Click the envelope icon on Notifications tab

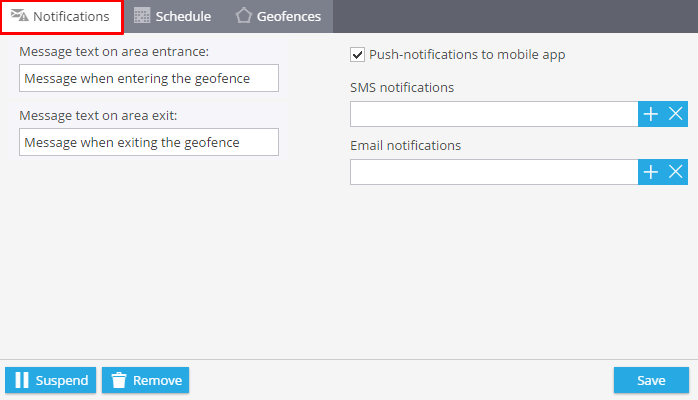(x=19, y=16)
